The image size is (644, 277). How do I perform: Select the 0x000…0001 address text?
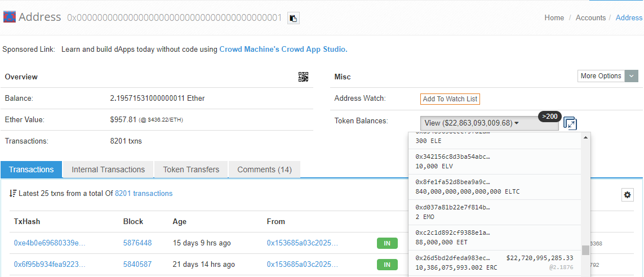175,17
